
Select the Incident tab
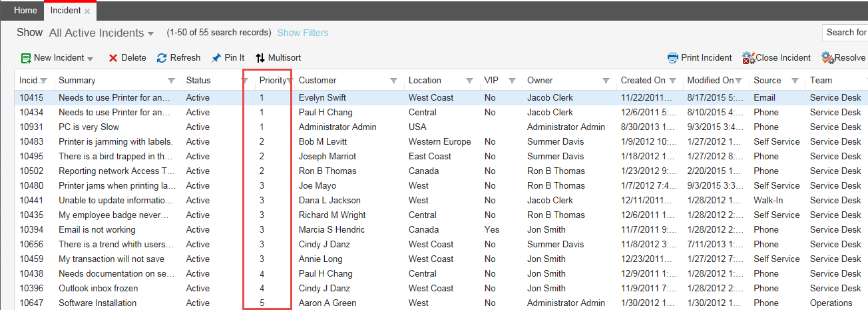pos(65,11)
